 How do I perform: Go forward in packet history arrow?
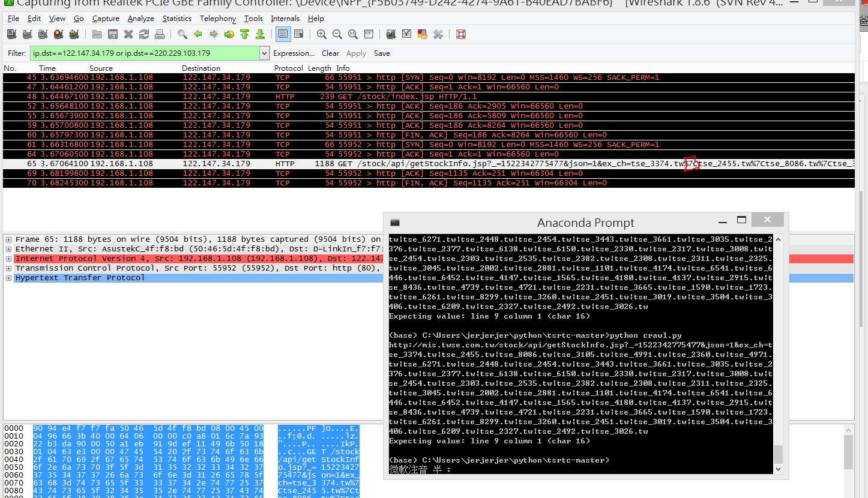point(213,34)
